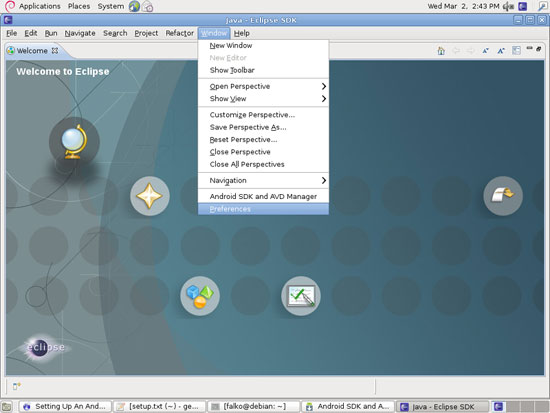Click the navigate forward arrow in Welcome toolbar
Viewport: 550px width, 413px height.
click(470, 51)
